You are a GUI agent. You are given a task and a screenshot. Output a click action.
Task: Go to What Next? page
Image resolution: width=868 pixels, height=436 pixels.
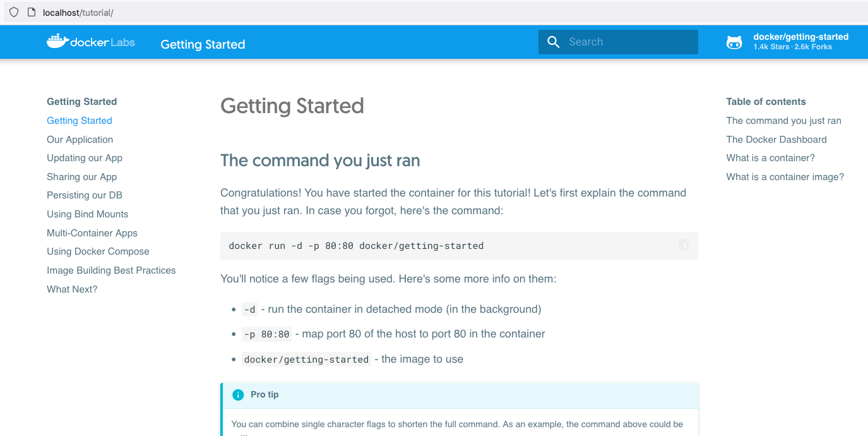(72, 289)
